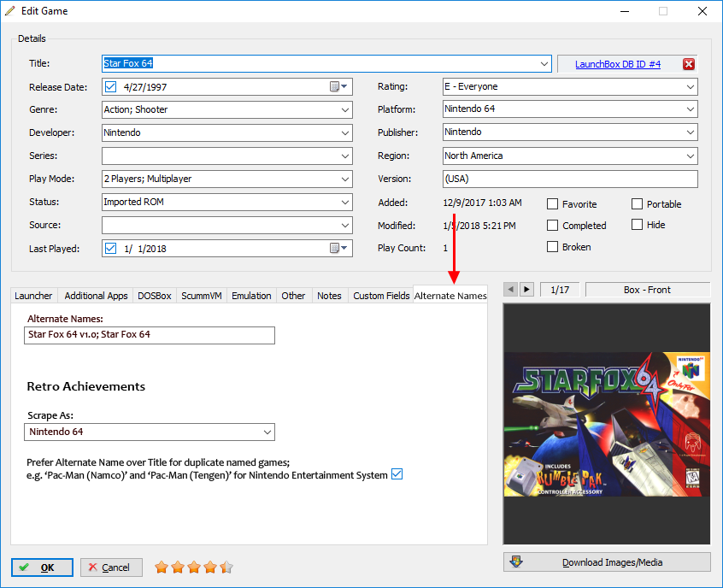
Task: Remove the LaunchBox DB ID with red X
Action: (689, 64)
